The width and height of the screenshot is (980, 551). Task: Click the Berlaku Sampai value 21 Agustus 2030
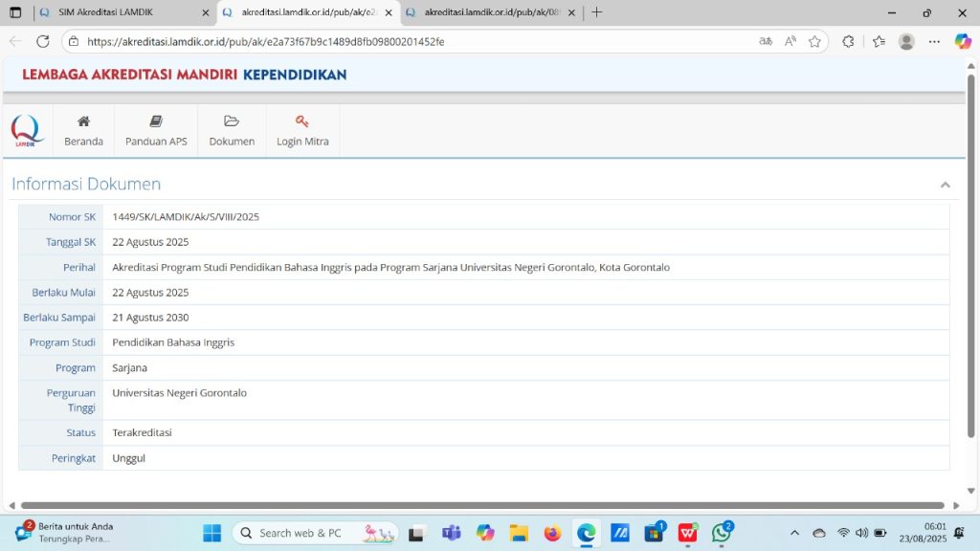point(150,318)
